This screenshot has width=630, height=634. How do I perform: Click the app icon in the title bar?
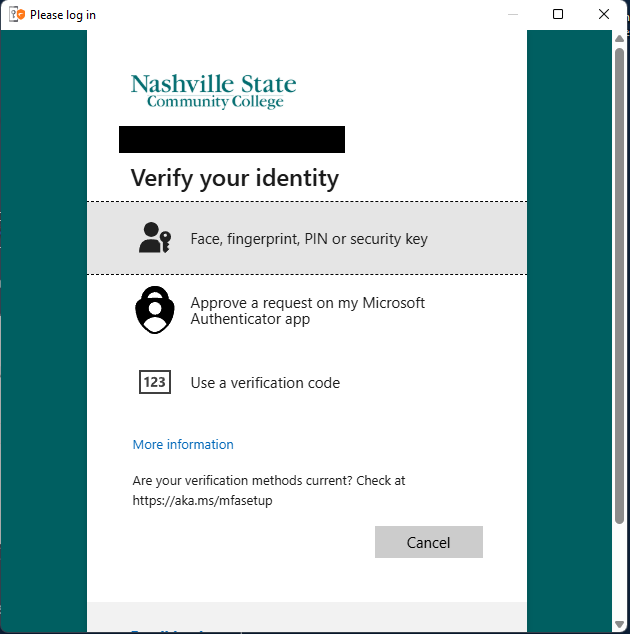(17, 14)
